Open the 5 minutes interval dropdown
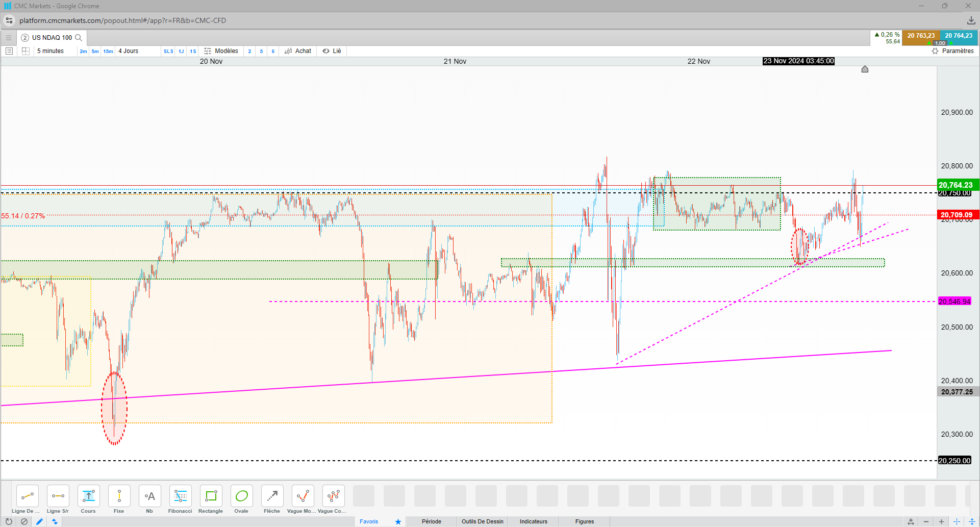 click(x=56, y=51)
